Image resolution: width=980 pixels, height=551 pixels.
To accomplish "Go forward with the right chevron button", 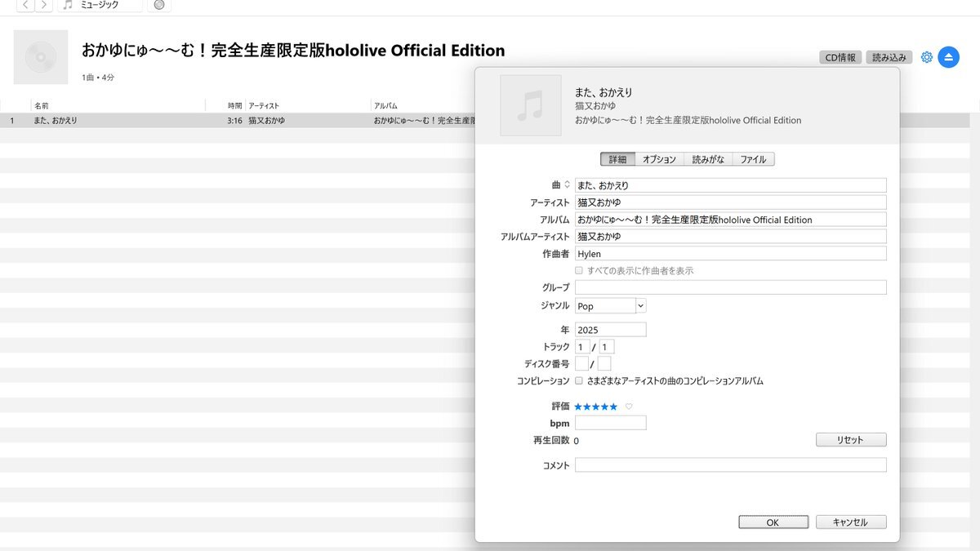I will [44, 5].
